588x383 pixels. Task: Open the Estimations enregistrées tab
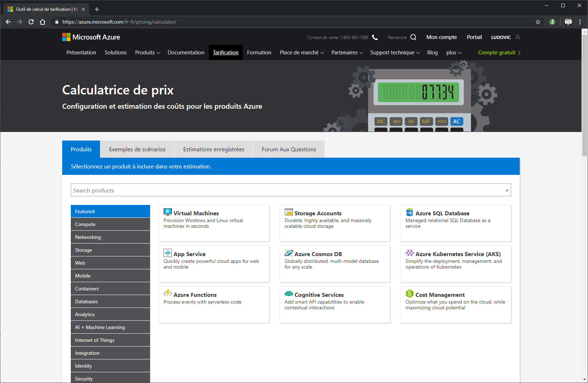pyautogui.click(x=214, y=149)
